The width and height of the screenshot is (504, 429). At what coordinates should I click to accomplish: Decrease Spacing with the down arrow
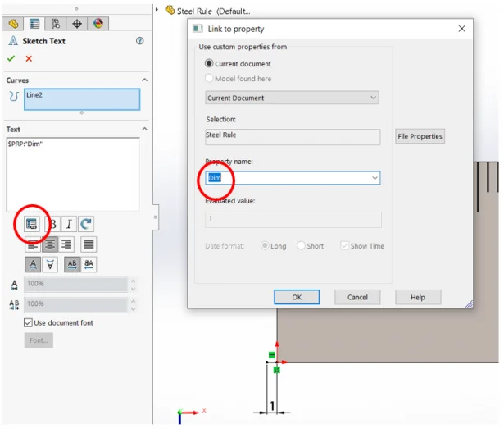tap(133, 309)
